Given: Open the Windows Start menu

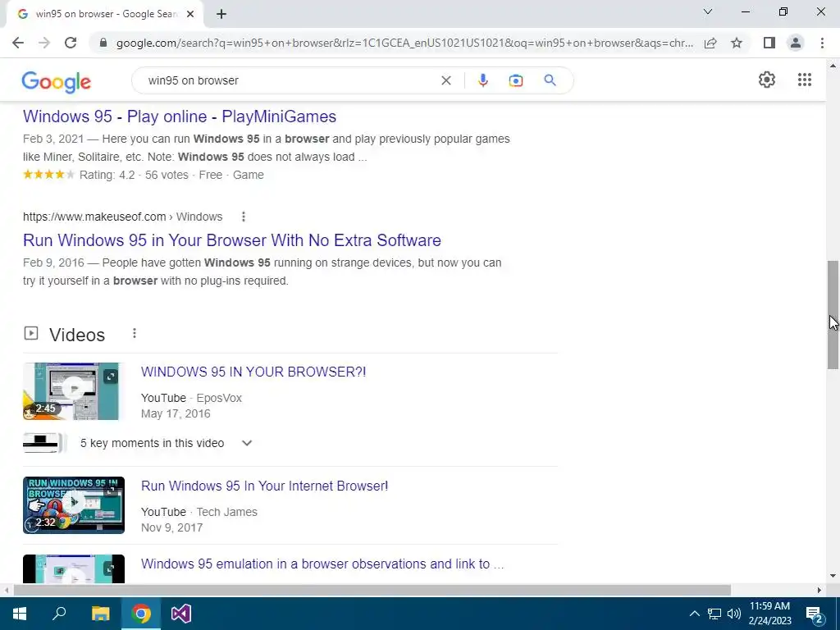Looking at the screenshot, I should 20,614.
